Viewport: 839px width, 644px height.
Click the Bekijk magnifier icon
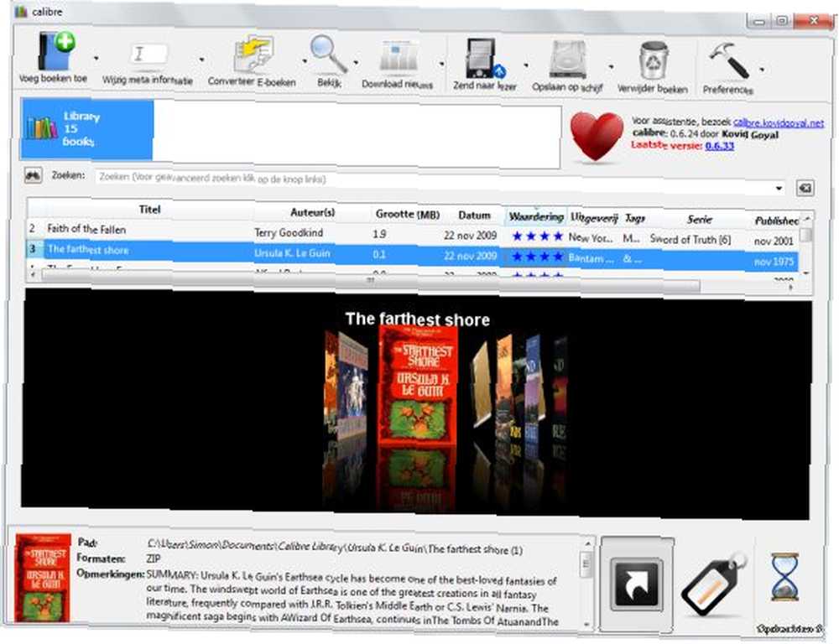click(x=327, y=54)
